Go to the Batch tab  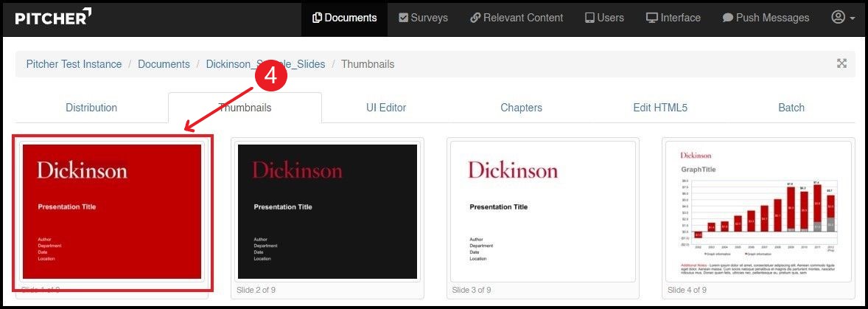pos(791,108)
